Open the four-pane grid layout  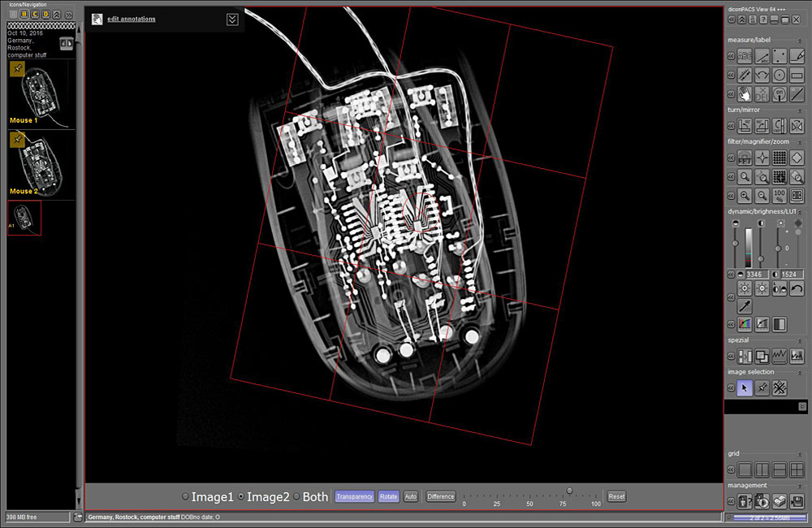797,470
